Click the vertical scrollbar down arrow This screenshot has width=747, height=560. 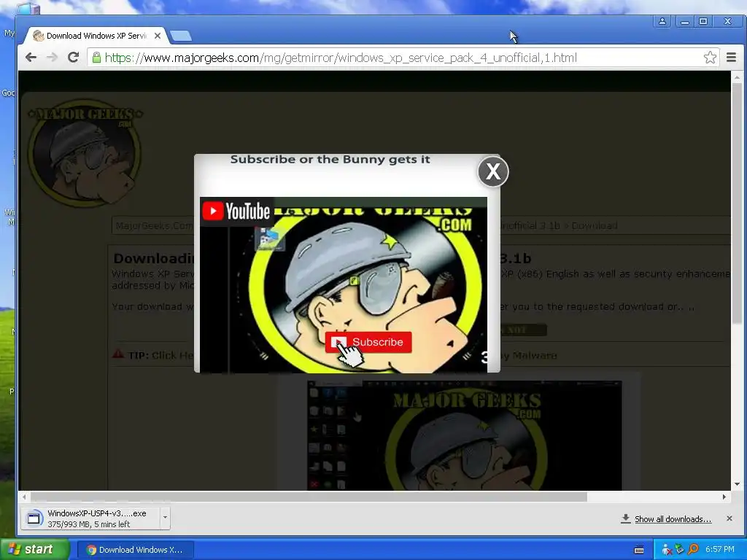(x=737, y=484)
